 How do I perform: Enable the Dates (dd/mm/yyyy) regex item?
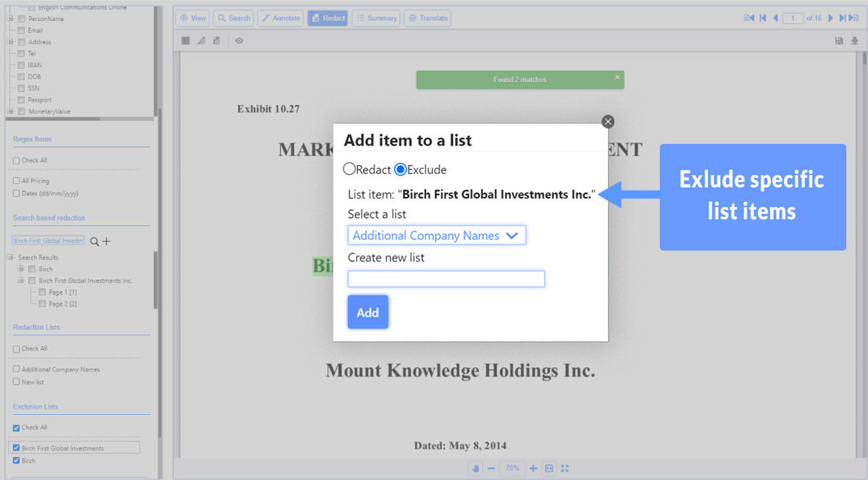15,192
